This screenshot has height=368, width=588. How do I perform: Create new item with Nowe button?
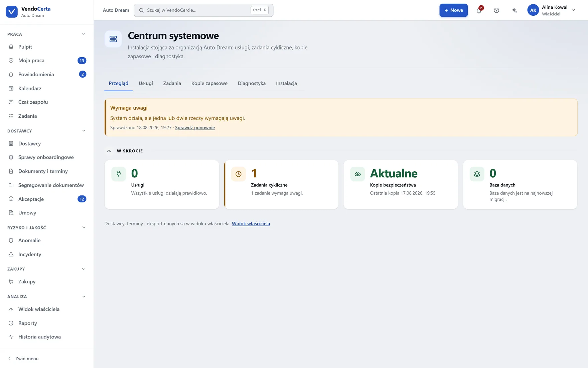pyautogui.click(x=453, y=10)
